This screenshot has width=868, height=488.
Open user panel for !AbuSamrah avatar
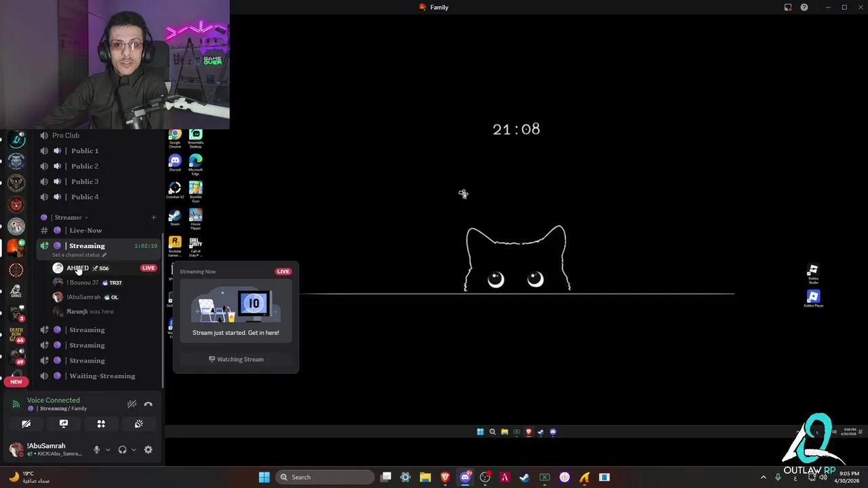pyautogui.click(x=16, y=449)
